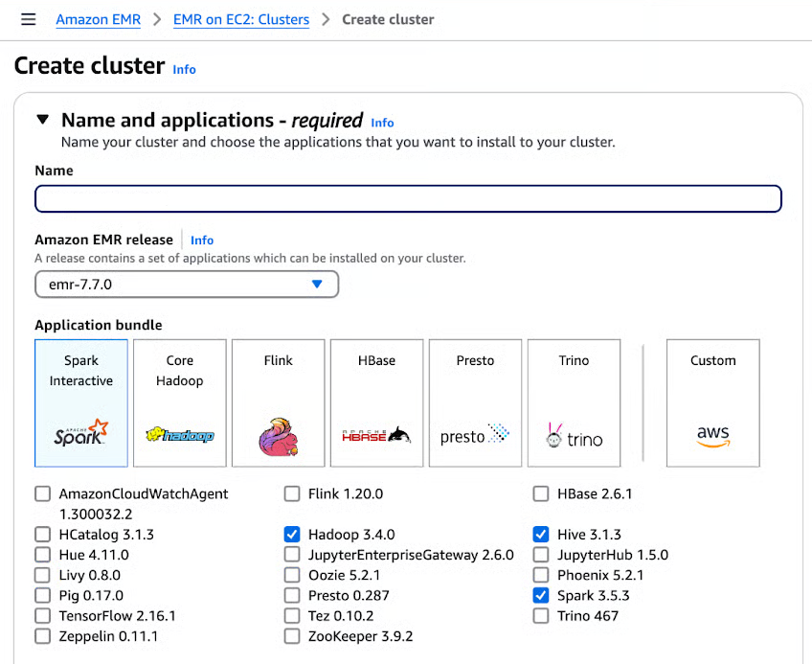Uncheck Hive 3.1.3
The image size is (812, 664).
coord(541,535)
